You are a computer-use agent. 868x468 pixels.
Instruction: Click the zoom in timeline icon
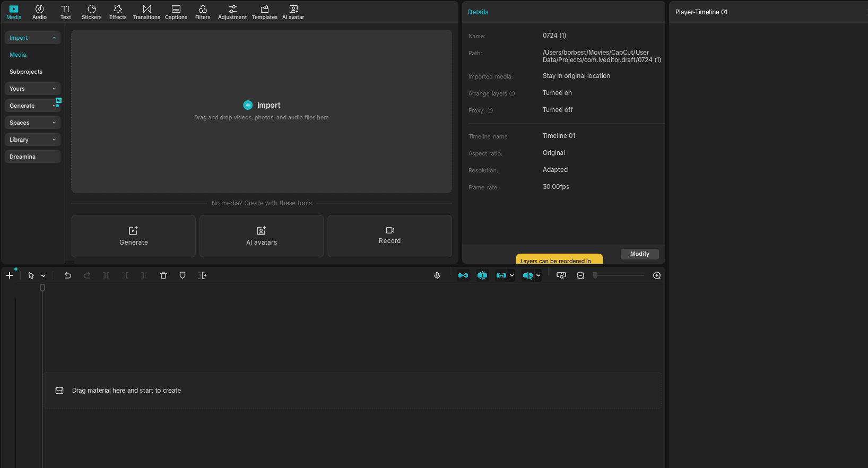pos(657,275)
